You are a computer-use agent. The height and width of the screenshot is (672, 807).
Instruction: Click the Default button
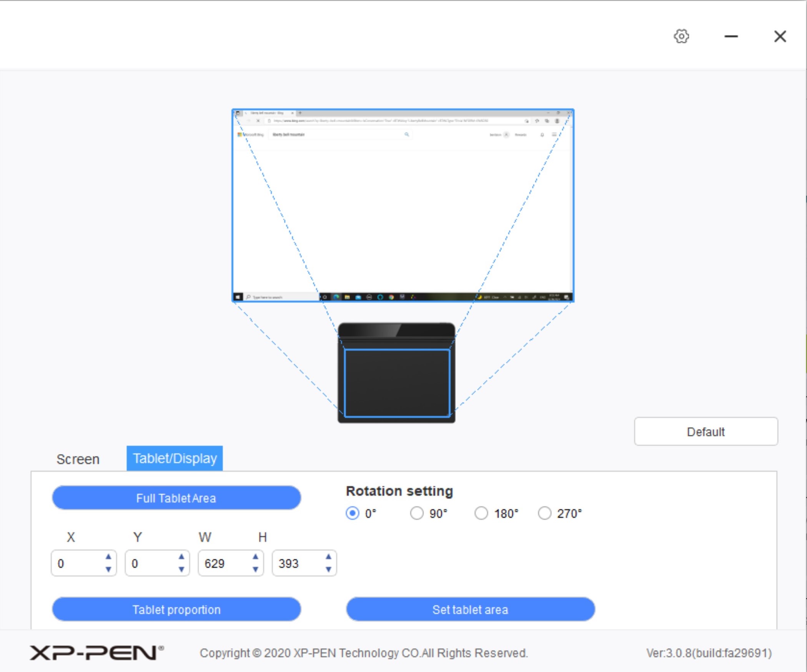coord(706,432)
